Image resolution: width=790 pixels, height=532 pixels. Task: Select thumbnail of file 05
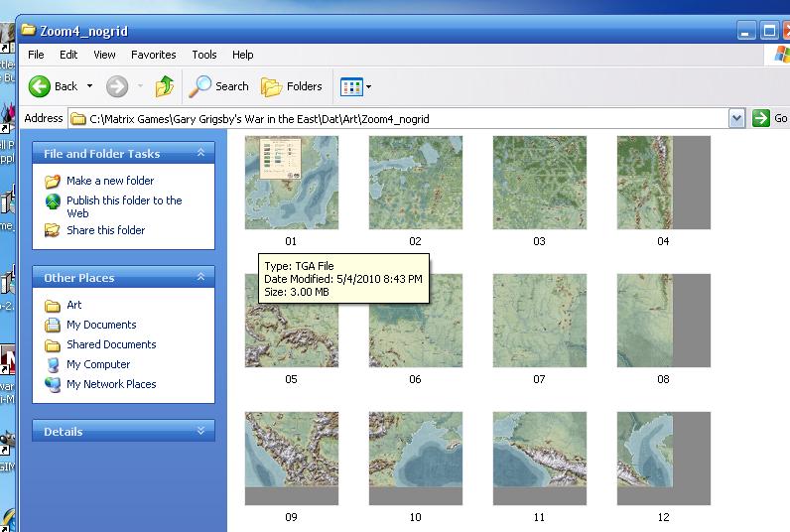(292, 321)
